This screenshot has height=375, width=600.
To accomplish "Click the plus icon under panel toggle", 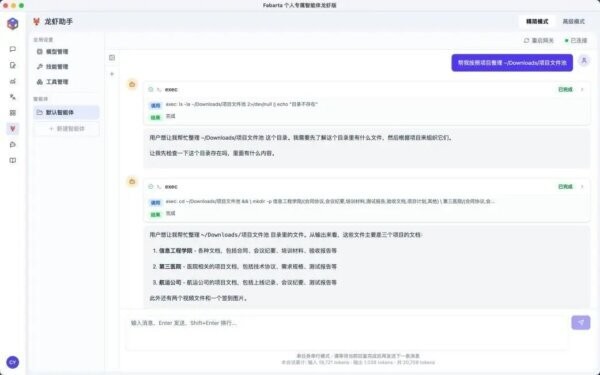I will pyautogui.click(x=112, y=74).
